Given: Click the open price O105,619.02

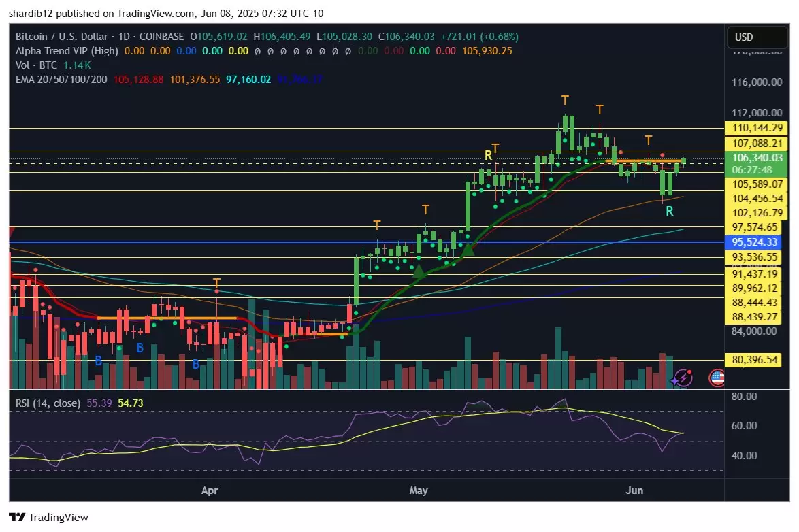Looking at the screenshot, I should 218,37.
